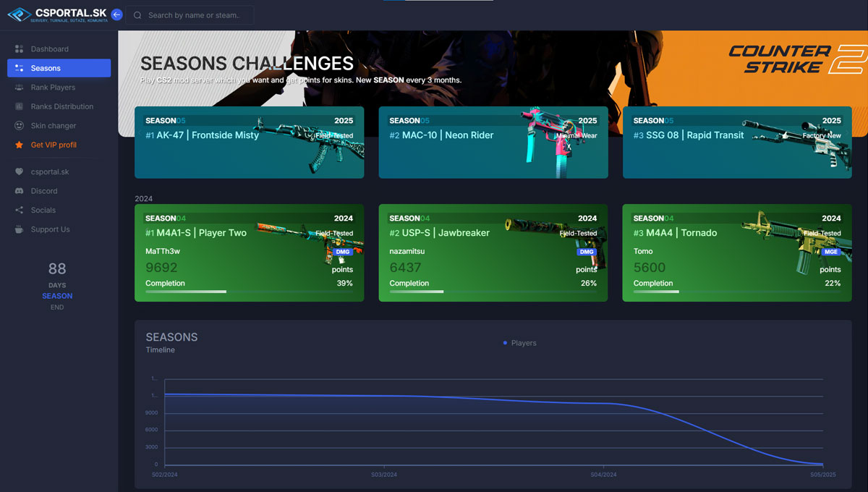
Task: Click the M4A1-S Player Two completion bar
Action: point(249,292)
